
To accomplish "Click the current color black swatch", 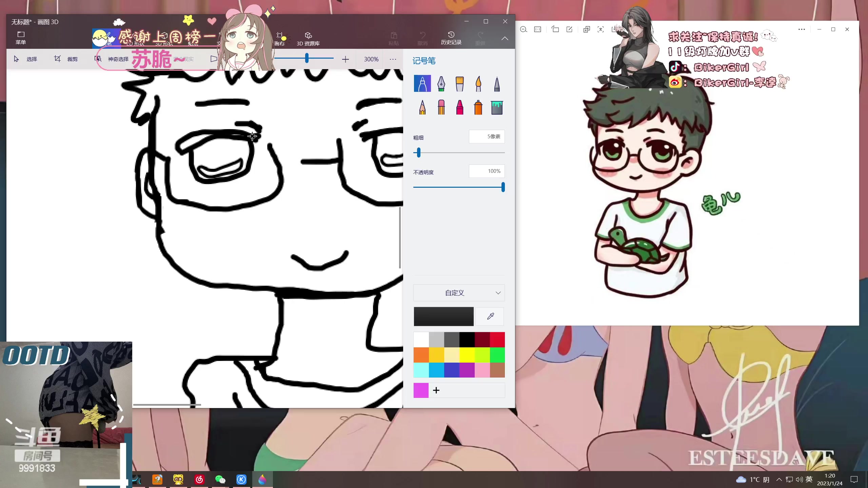I will (443, 316).
